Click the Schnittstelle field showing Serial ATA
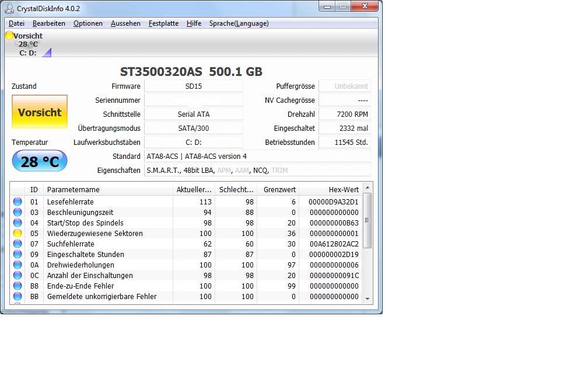Image resolution: width=588 pixels, height=368 pixels. pos(194,114)
